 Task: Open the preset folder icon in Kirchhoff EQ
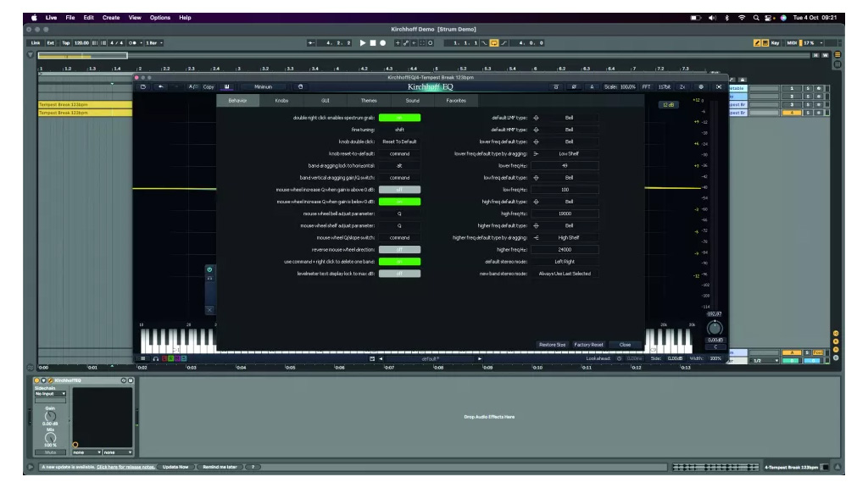143,87
